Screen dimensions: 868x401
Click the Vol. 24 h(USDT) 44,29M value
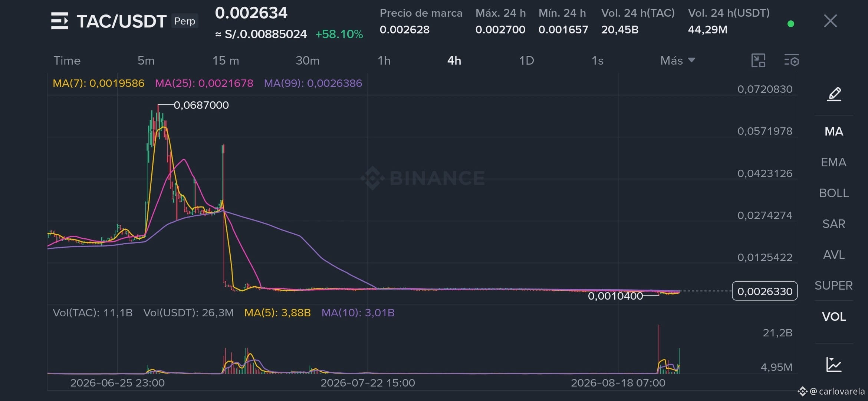(x=707, y=30)
